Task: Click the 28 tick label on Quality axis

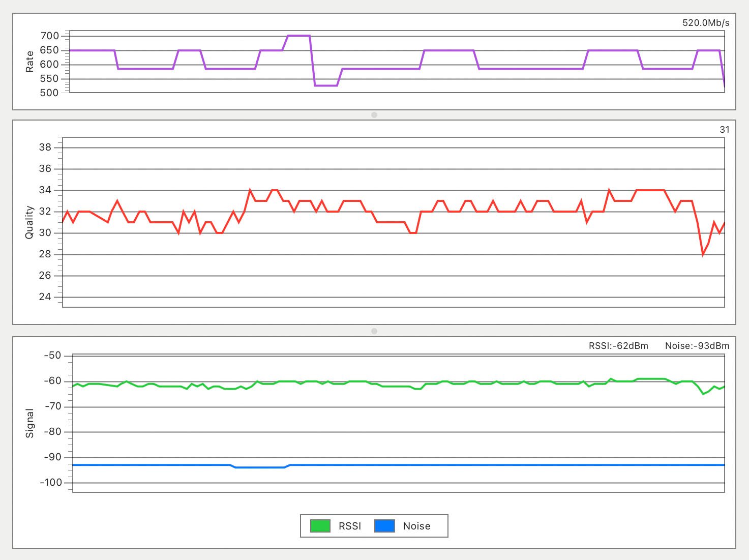Action: pos(45,254)
